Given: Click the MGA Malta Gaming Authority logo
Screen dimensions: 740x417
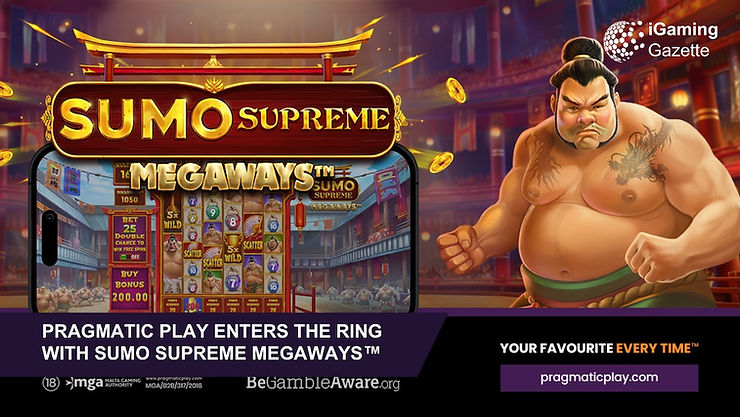Looking at the screenshot, I should coord(103,383).
